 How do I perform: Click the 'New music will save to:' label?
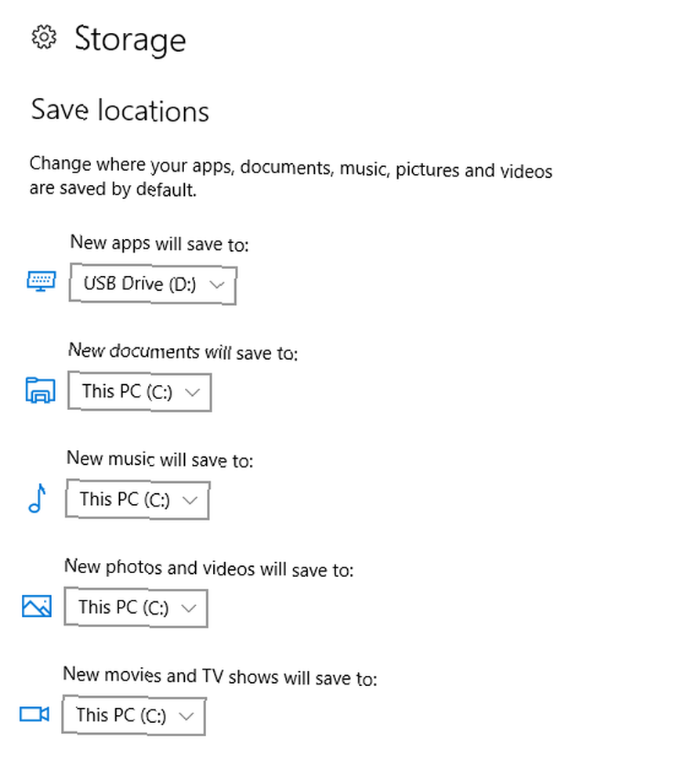point(160,459)
